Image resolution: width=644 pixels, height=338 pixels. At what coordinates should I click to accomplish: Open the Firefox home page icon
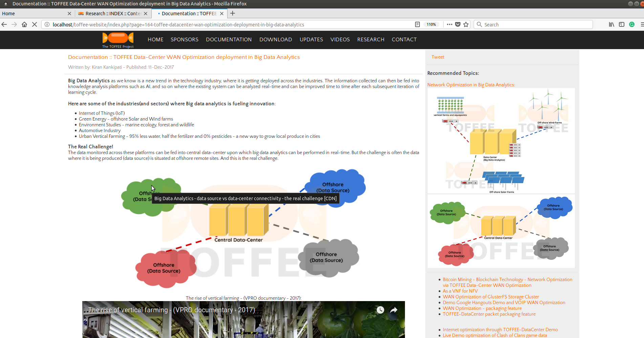(x=24, y=24)
